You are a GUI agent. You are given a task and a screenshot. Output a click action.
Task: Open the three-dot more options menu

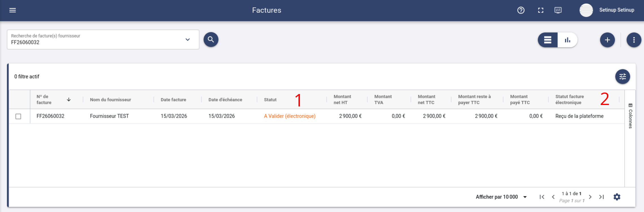634,40
